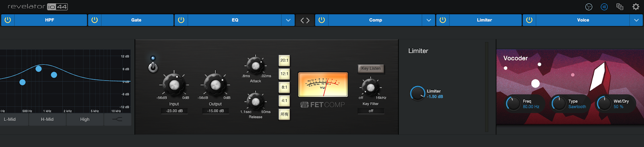Image resolution: width=644 pixels, height=147 pixels.
Task: Expand the Voice effect dropdown arrow
Action: pyautogui.click(x=636, y=20)
